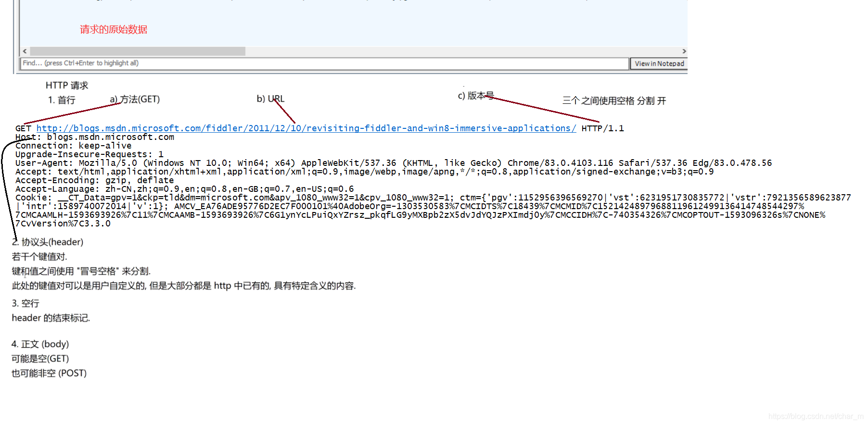Click the red 请求的原始数据 label
The height and width of the screenshot is (425, 868).
click(114, 29)
